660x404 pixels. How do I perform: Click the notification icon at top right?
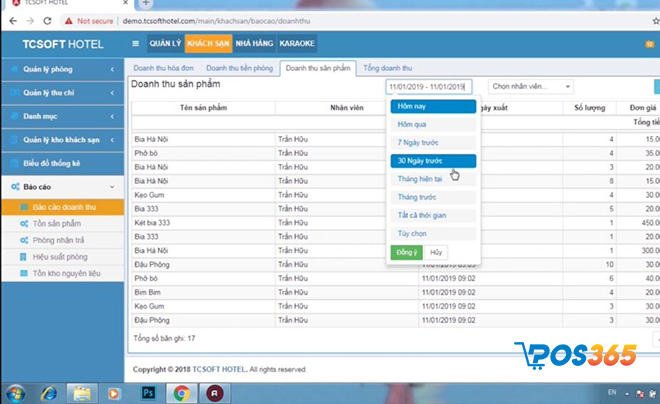[649, 44]
